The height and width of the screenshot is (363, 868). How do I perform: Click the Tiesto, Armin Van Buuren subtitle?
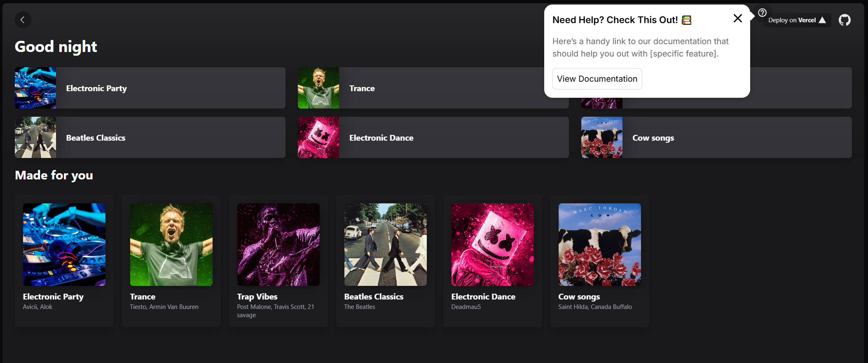(x=164, y=307)
